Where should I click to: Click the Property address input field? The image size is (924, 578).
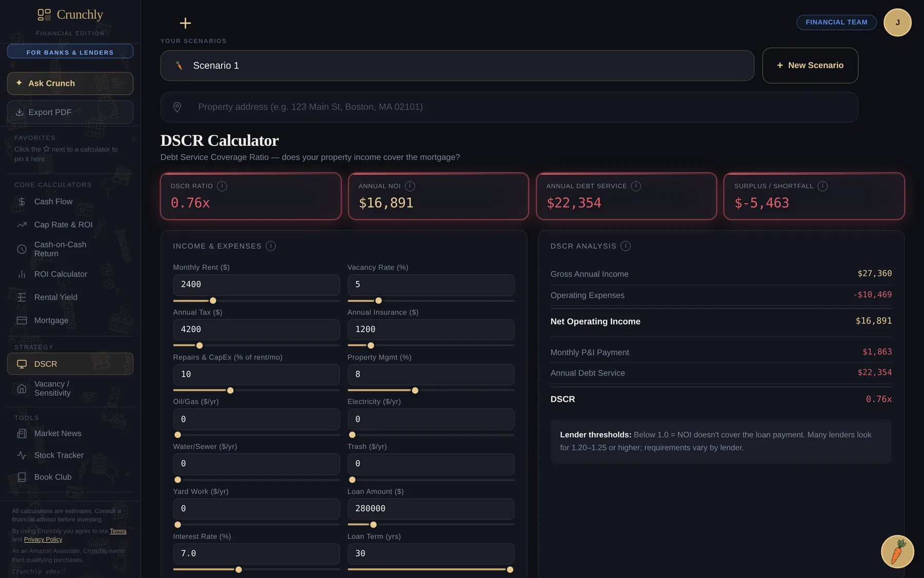tap(509, 107)
